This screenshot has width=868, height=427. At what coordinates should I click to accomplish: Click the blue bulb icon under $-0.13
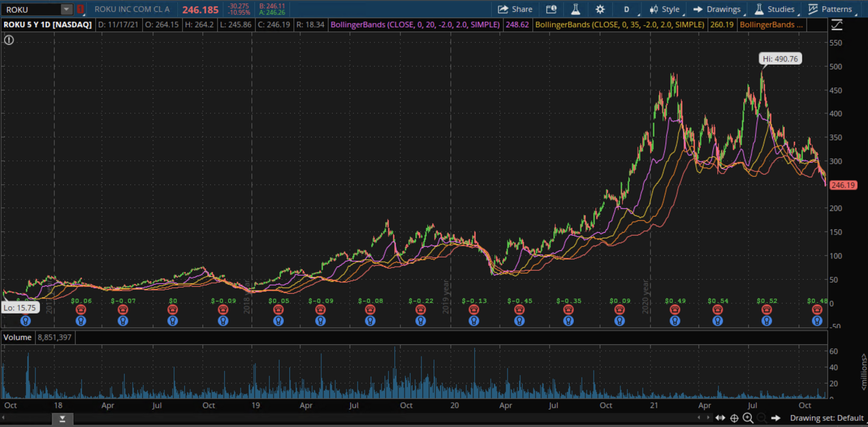point(474,321)
